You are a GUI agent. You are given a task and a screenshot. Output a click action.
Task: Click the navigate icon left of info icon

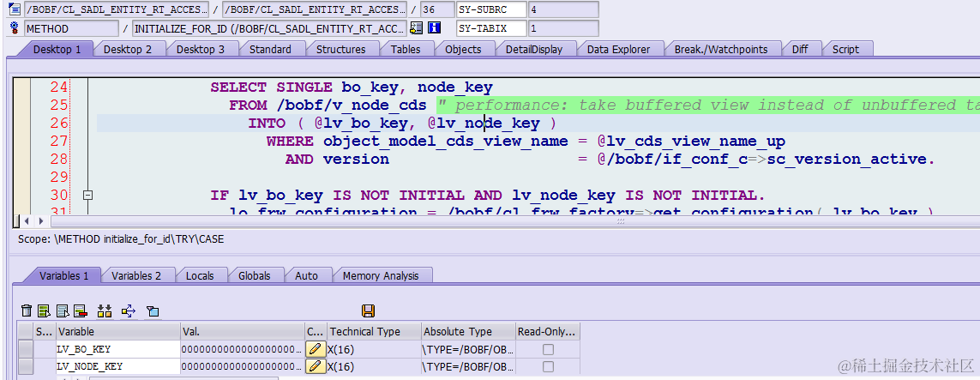click(416, 28)
